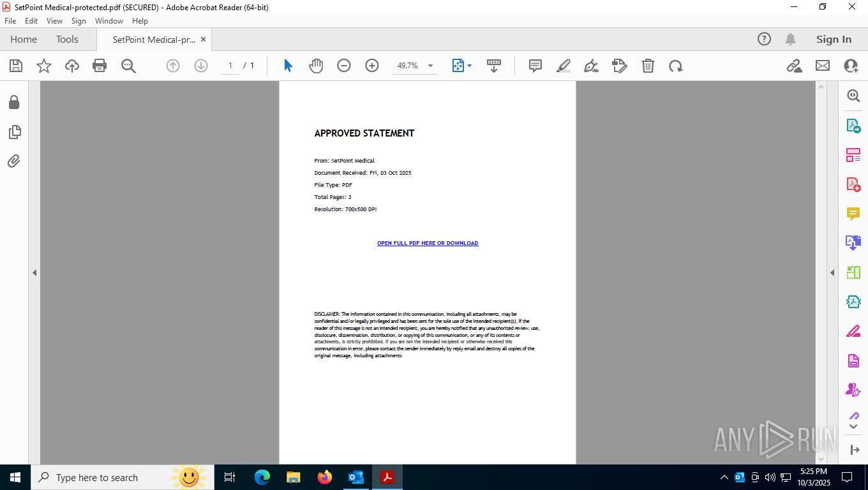
Task: Click the Sign In button
Action: coord(834,39)
